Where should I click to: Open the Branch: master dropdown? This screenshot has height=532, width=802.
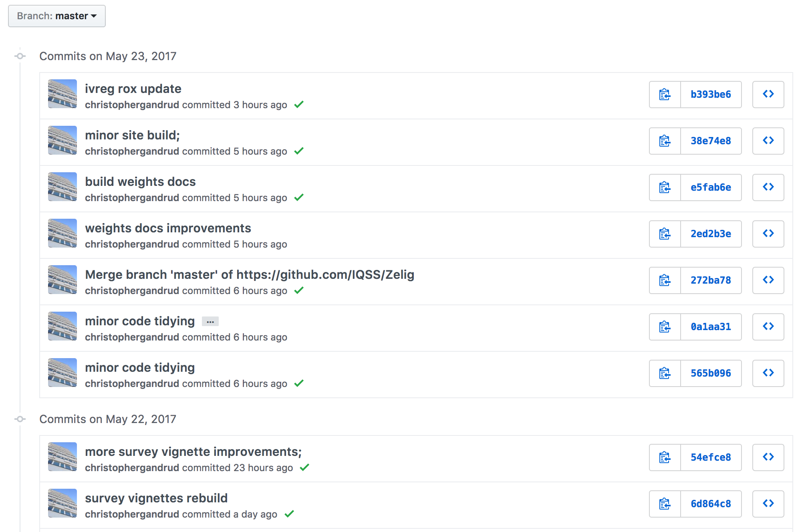coord(57,16)
